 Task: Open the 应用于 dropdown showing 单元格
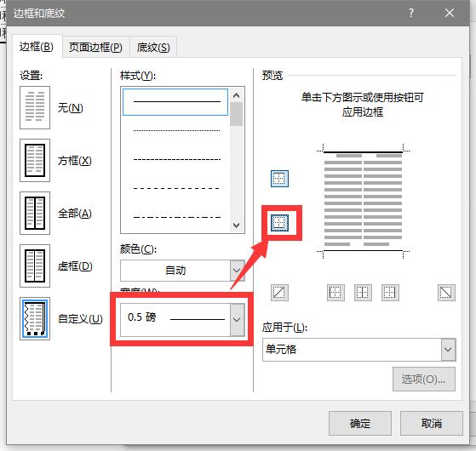click(x=358, y=350)
